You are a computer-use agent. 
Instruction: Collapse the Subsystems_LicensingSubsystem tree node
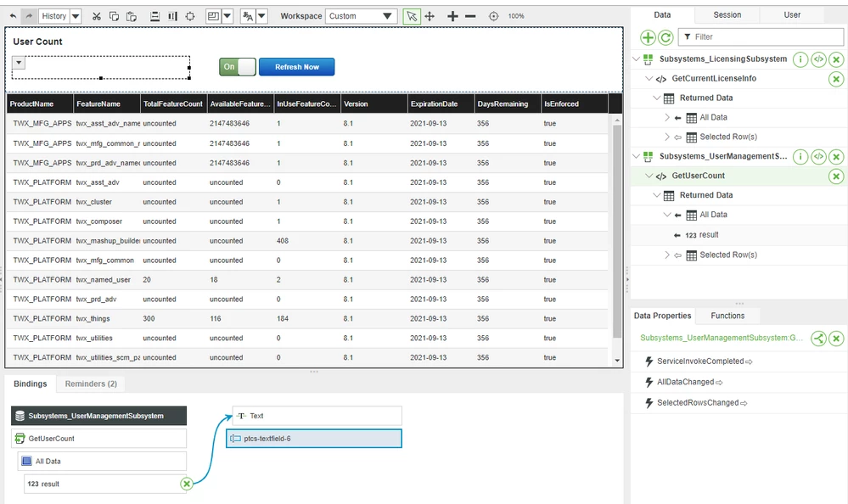pos(637,59)
